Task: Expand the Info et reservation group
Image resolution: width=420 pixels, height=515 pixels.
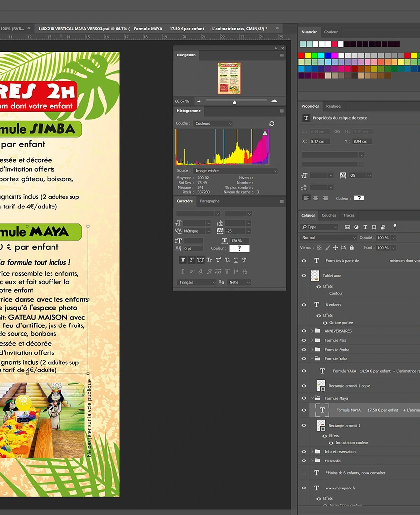Action: [x=312, y=452]
